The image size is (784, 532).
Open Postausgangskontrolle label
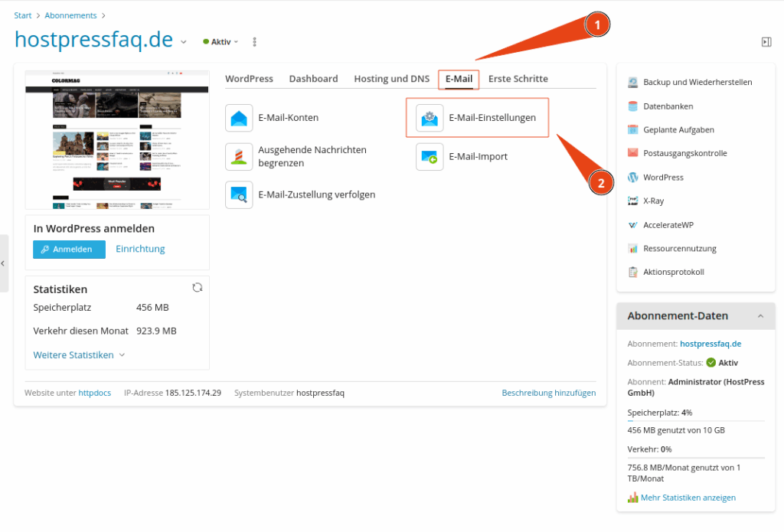pyautogui.click(x=685, y=153)
